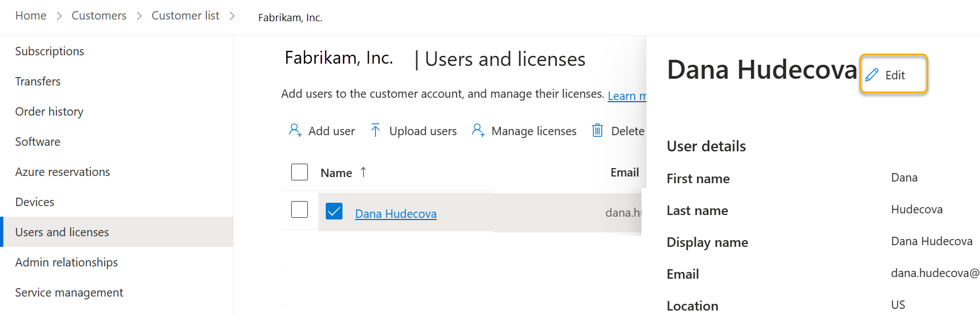Click the pencil icon beside Edit
The height and width of the screenshot is (315, 980).
click(872, 75)
